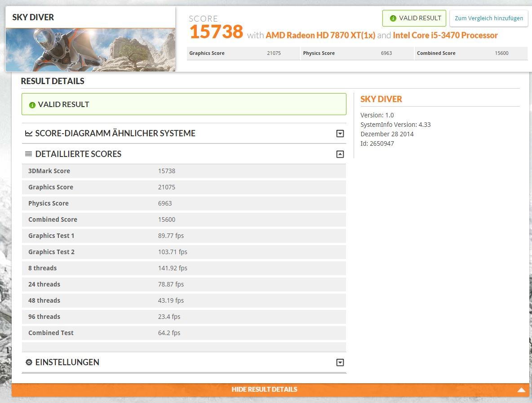Click the 64.2 fps value

point(169,333)
